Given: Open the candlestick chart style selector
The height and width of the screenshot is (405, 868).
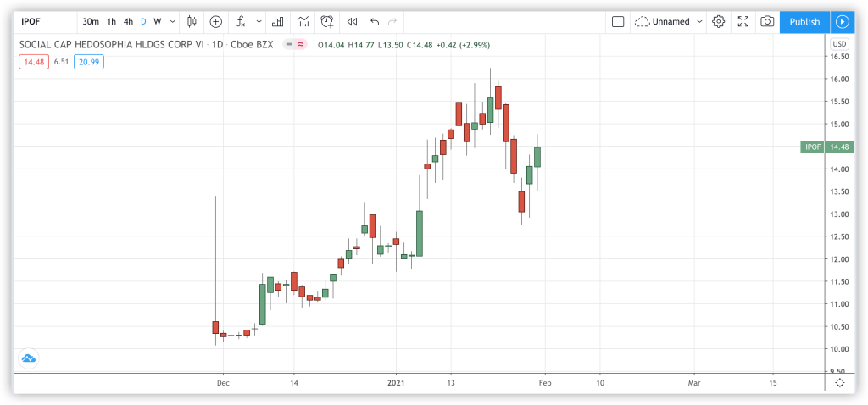Looking at the screenshot, I should pyautogui.click(x=192, y=21).
